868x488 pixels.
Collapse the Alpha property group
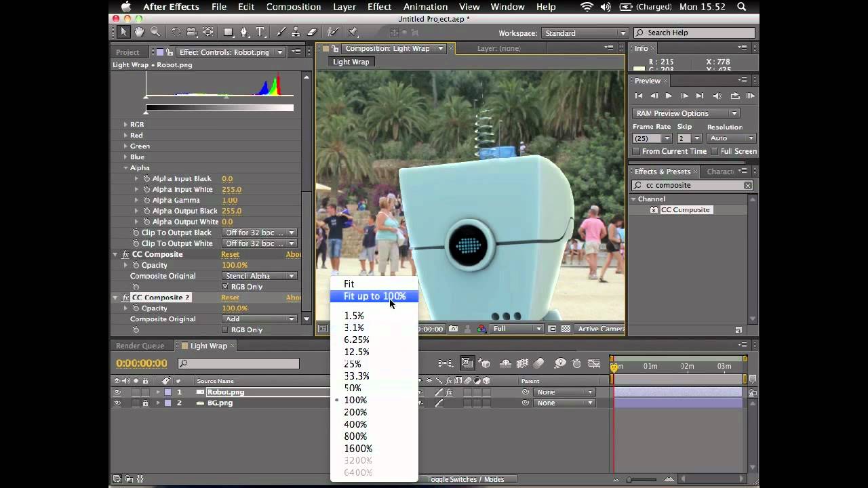(125, 168)
